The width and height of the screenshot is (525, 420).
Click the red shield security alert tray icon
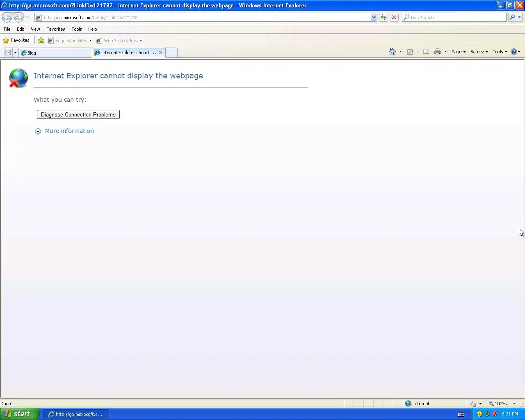(494, 414)
